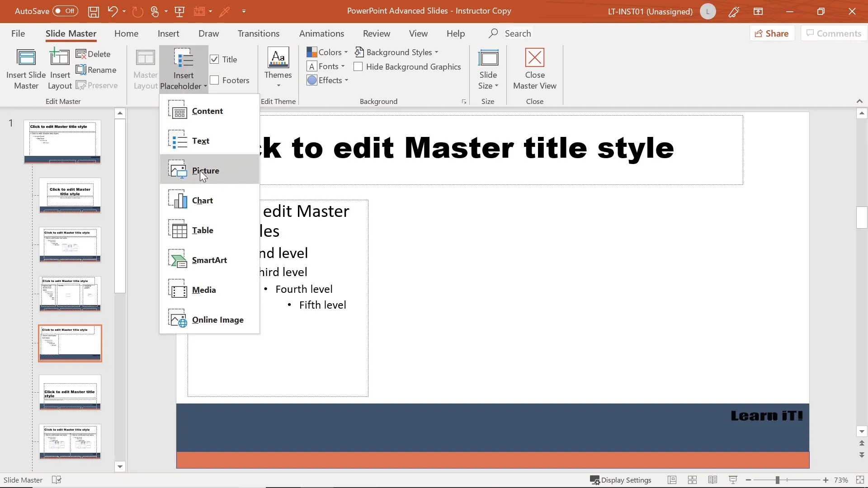Click thumbnail pane scroll down arrow
This screenshot has width=868, height=488.
point(120,467)
